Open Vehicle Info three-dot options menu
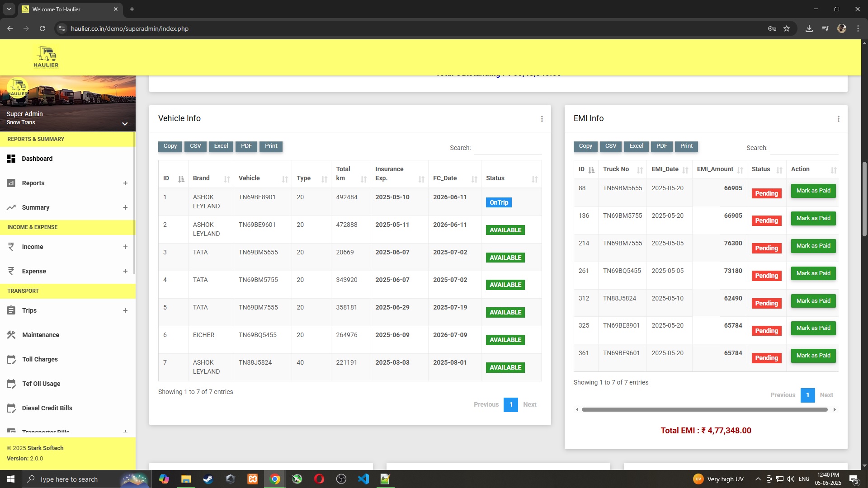868x488 pixels. coord(542,119)
